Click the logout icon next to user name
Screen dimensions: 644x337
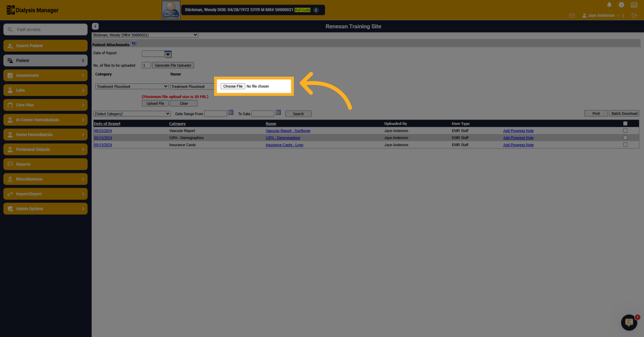point(634,16)
